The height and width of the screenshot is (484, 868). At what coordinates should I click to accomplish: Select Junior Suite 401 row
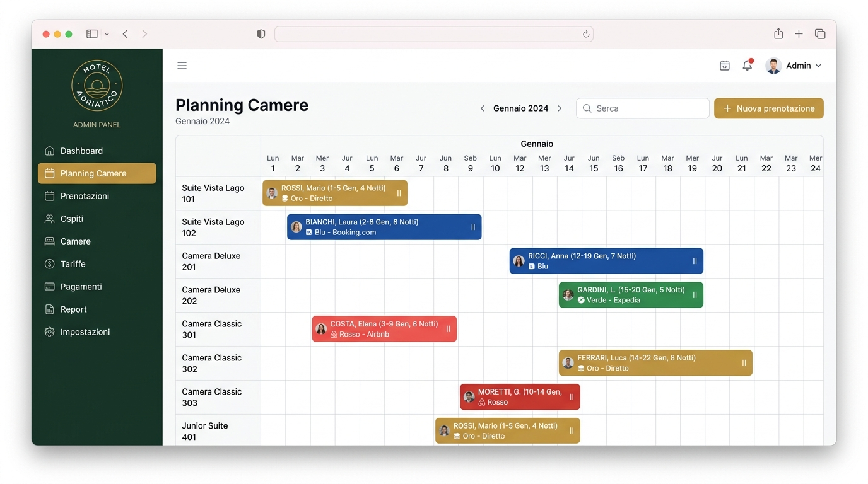pos(218,431)
